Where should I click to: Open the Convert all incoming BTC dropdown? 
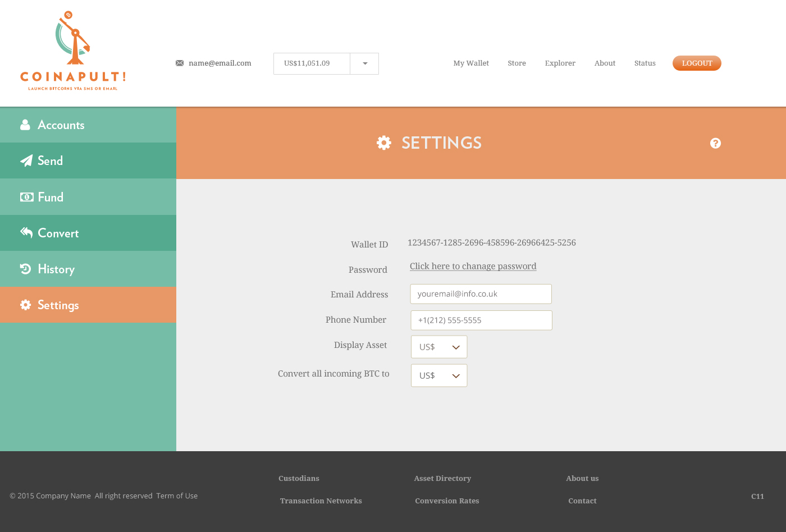click(x=439, y=375)
